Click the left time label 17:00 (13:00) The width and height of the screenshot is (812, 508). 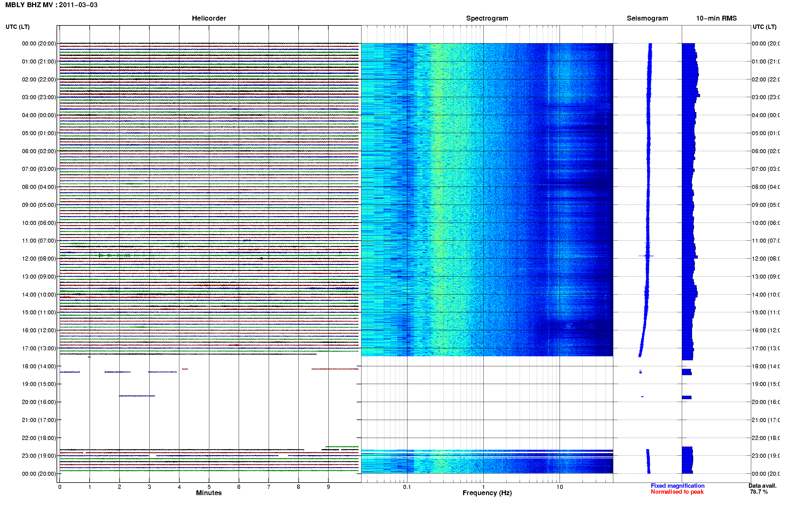[39, 348]
